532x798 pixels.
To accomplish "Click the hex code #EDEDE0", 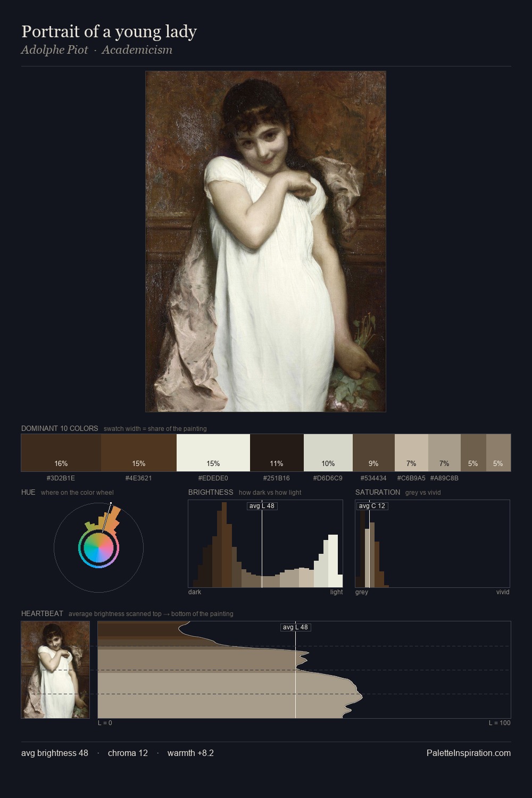I will [213, 478].
